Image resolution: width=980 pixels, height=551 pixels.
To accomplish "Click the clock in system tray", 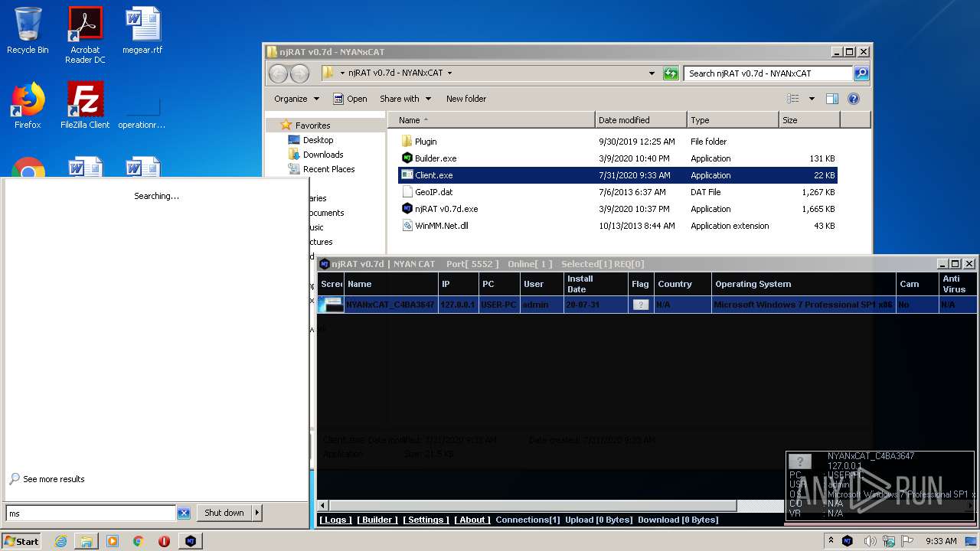I will 941,541.
